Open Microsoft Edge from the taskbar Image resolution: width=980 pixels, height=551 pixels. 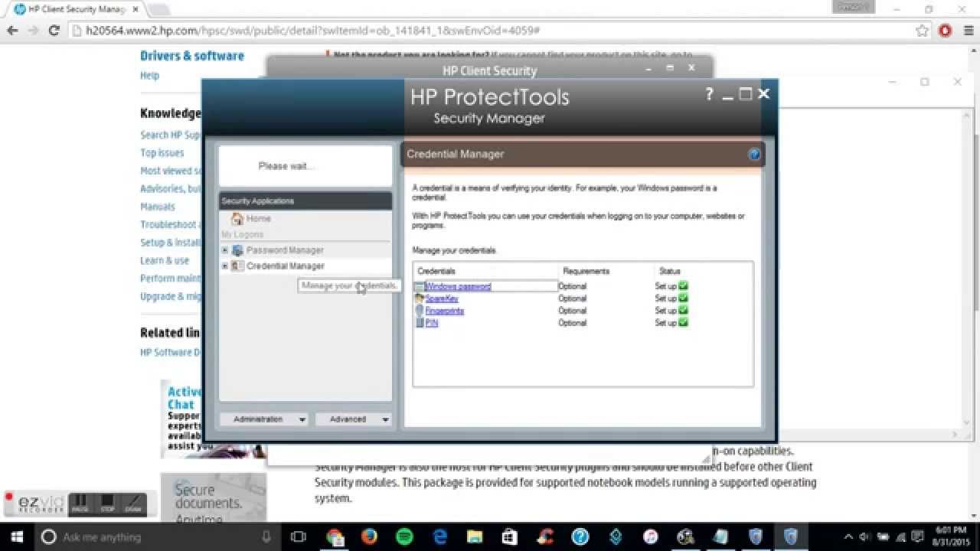[x=440, y=536]
